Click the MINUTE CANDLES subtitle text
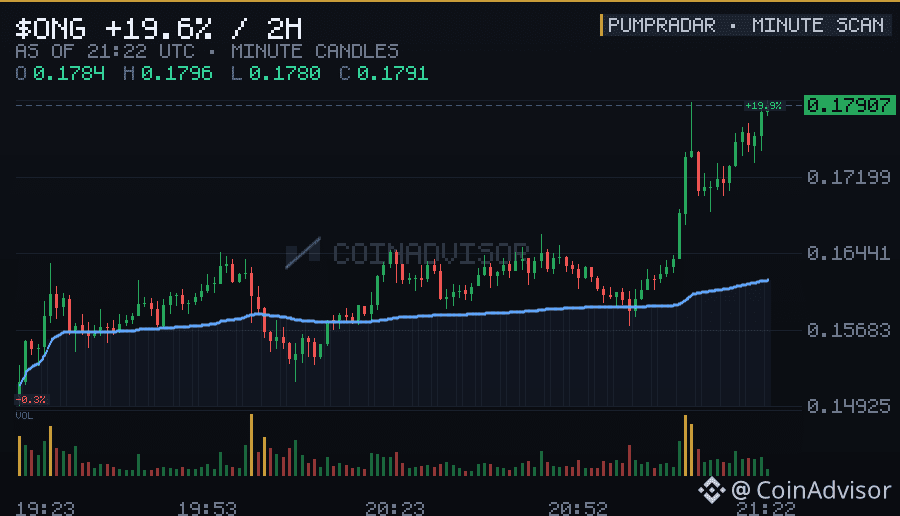The height and width of the screenshot is (516, 900). 315,52
